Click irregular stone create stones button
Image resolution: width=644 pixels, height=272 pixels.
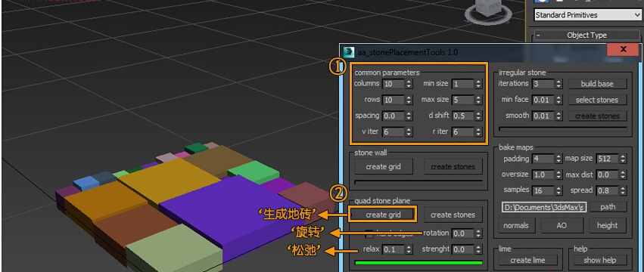click(598, 116)
